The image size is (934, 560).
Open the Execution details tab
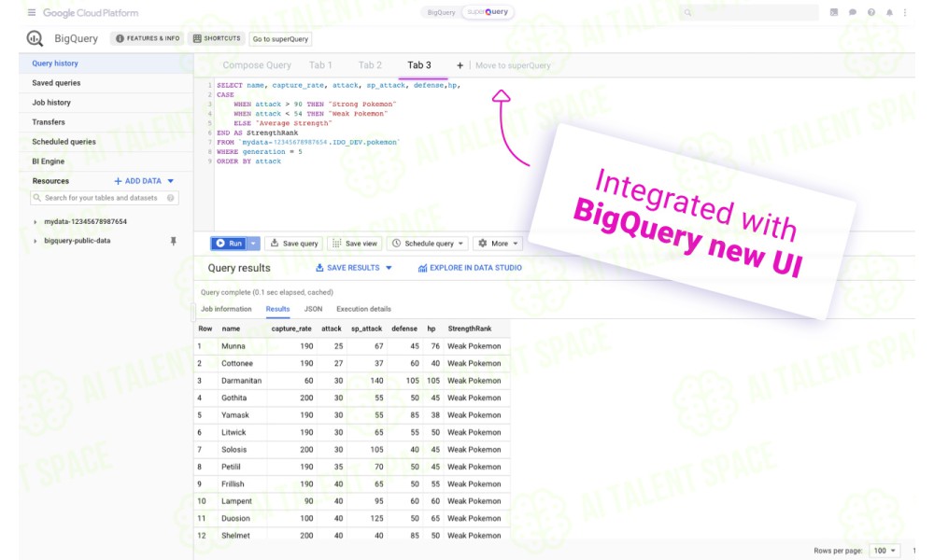tap(364, 309)
